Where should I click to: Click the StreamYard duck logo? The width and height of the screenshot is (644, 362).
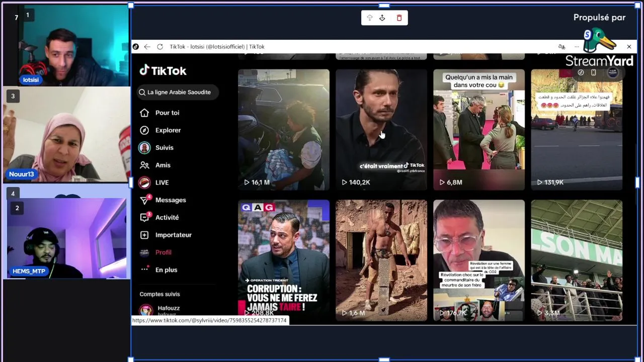(x=599, y=41)
